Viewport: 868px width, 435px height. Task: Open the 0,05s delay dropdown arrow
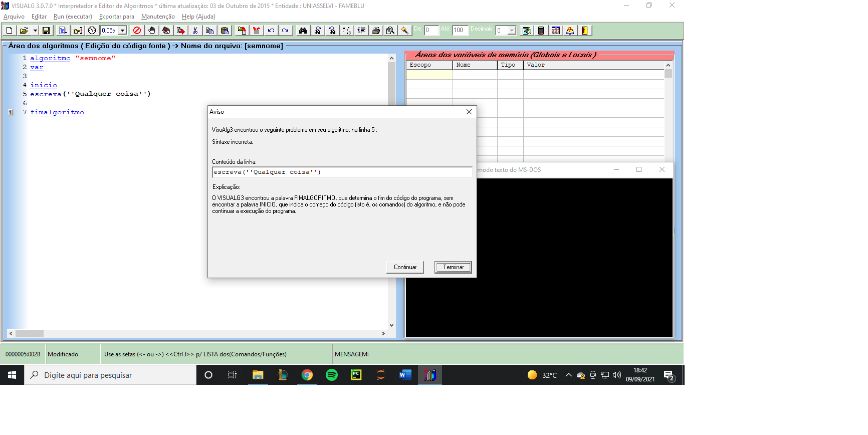pyautogui.click(x=122, y=31)
